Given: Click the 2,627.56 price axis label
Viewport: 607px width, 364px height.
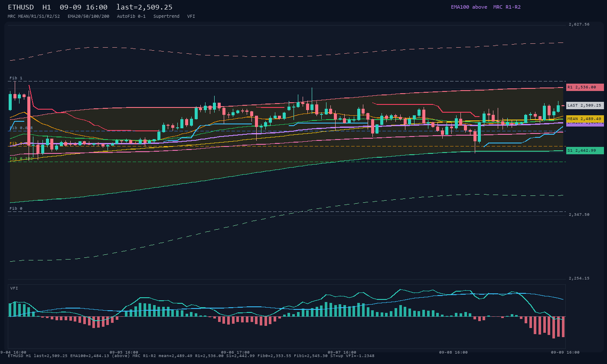Looking at the screenshot, I should point(579,24).
